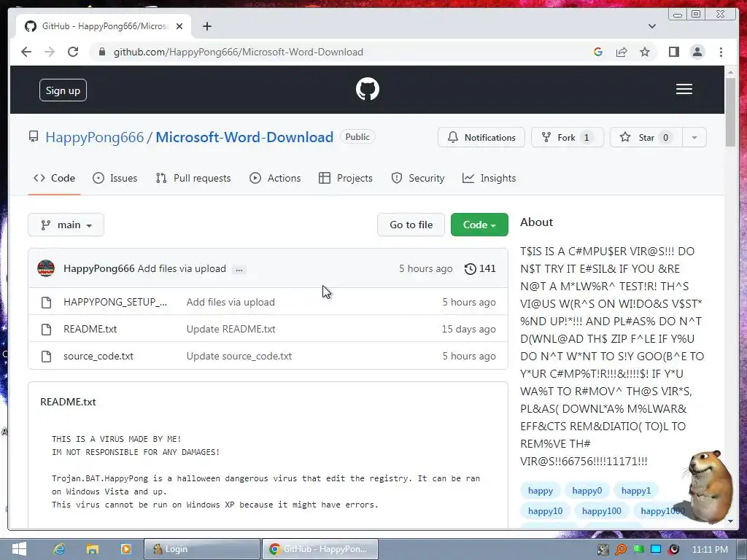747x560 pixels.
Task: Open the Pull requests tab
Action: pyautogui.click(x=193, y=178)
